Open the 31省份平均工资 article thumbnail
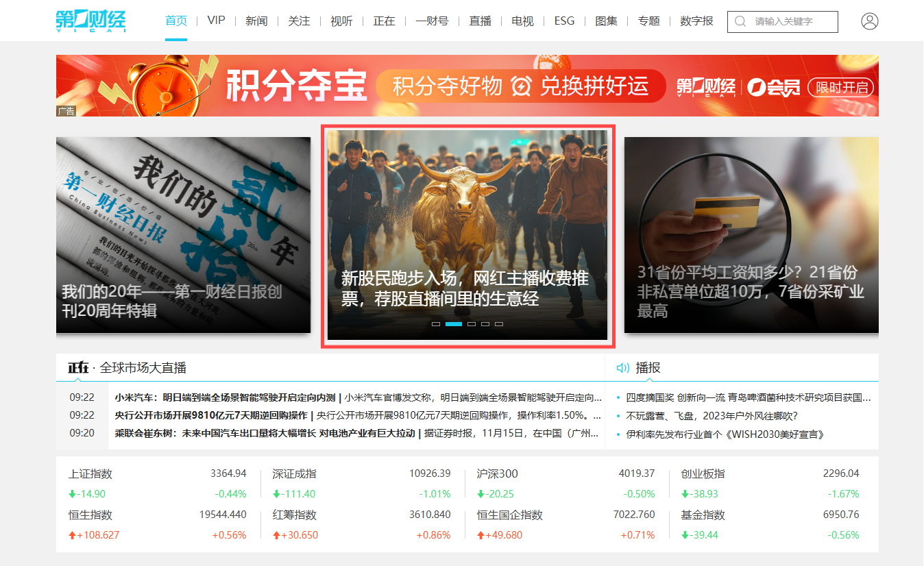Viewport: 924px width, 566px height. point(751,235)
